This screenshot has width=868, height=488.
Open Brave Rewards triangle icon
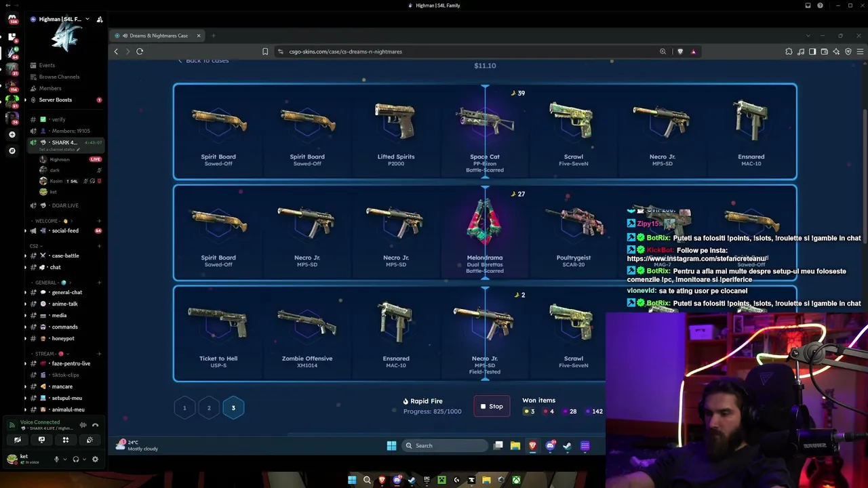coord(693,52)
